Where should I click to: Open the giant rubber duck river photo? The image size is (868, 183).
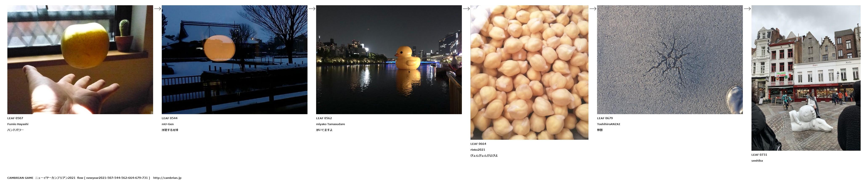click(389, 60)
